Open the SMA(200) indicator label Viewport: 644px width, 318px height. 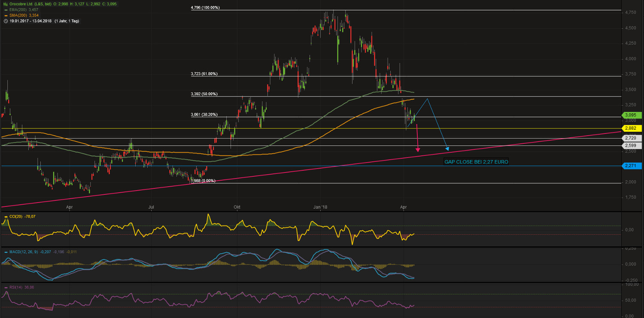[18, 15]
